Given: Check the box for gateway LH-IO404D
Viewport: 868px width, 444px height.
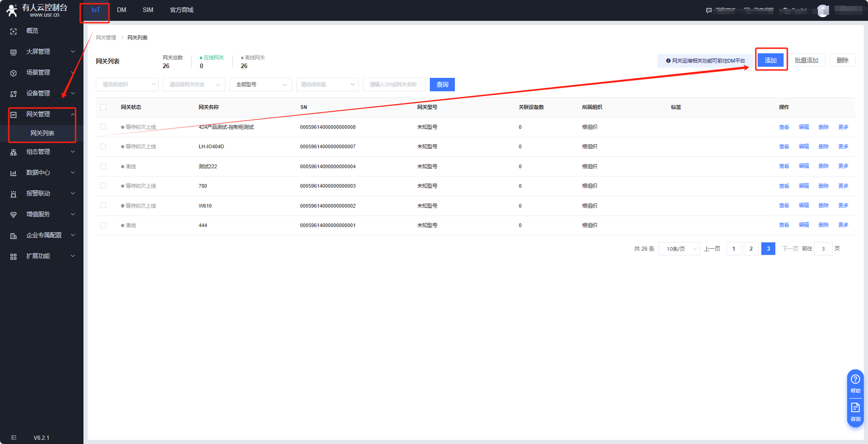Looking at the screenshot, I should [103, 146].
